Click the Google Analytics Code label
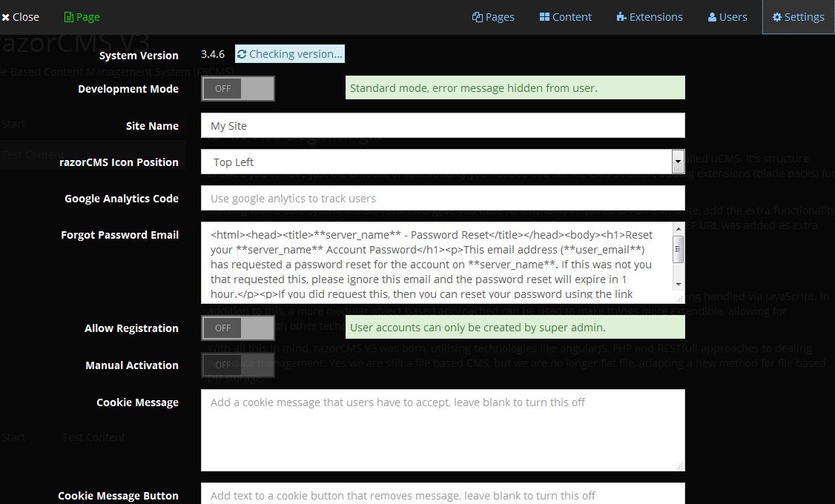Image resolution: width=835 pixels, height=504 pixels. click(122, 199)
